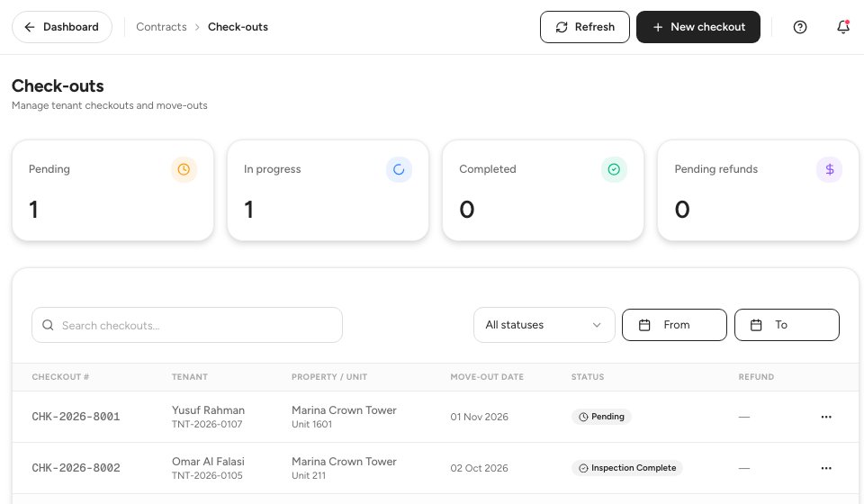The image size is (864, 504).
Task: Click the Completed summary card
Action: click(544, 190)
